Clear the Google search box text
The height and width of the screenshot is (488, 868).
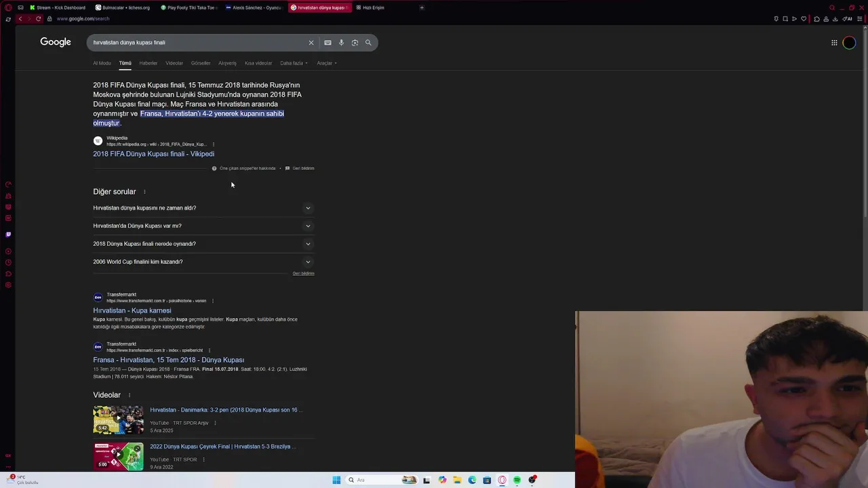(311, 43)
